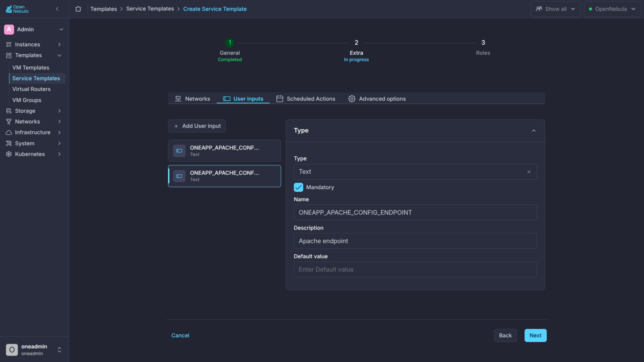This screenshot has width=644, height=362.
Task: Select the highlighted ONEAPP_APACHE_CONF user input card
Action: tap(225, 176)
